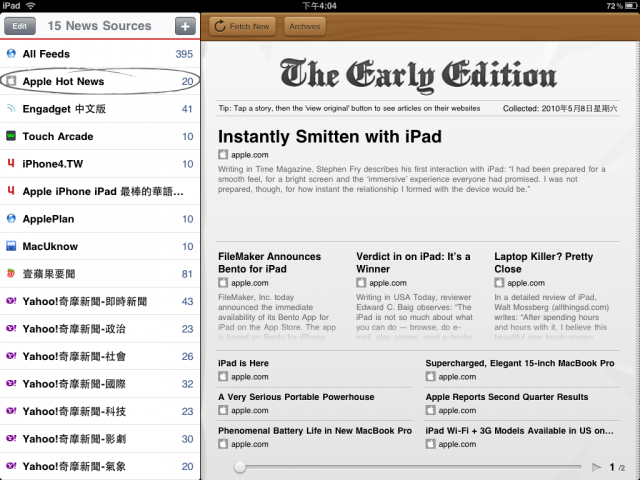Open Verdict in on iPad article
This screenshot has height=480, width=640.
point(413,262)
